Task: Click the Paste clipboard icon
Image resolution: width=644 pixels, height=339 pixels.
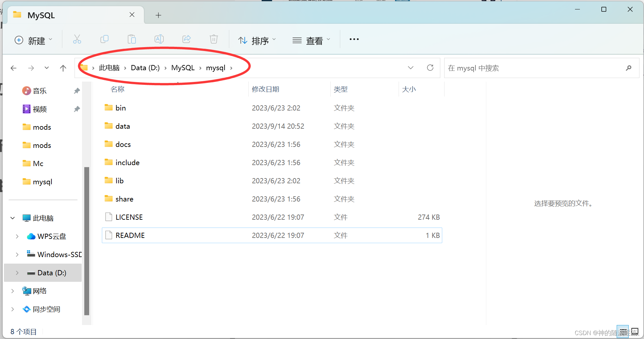Action: pos(132,39)
